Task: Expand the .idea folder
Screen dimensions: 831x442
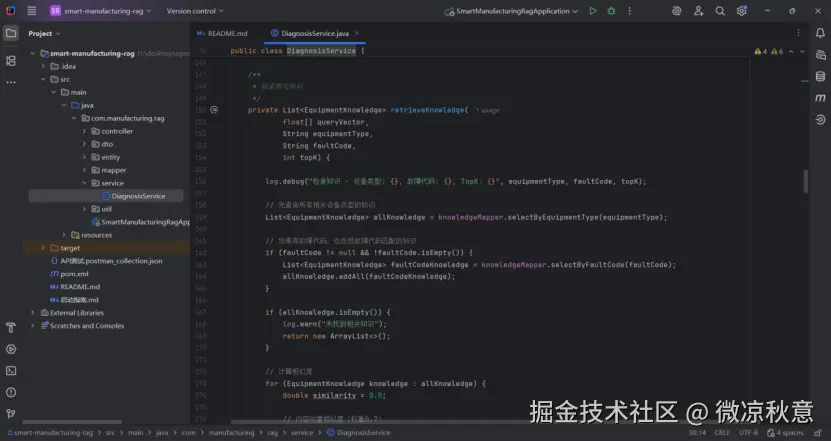Action: coord(43,66)
